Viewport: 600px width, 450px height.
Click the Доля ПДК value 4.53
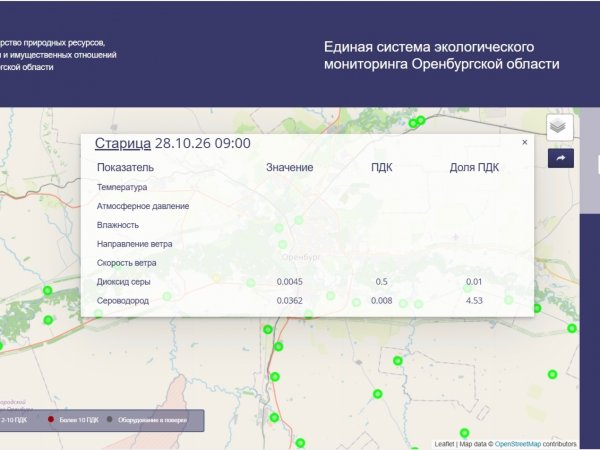coord(474,301)
